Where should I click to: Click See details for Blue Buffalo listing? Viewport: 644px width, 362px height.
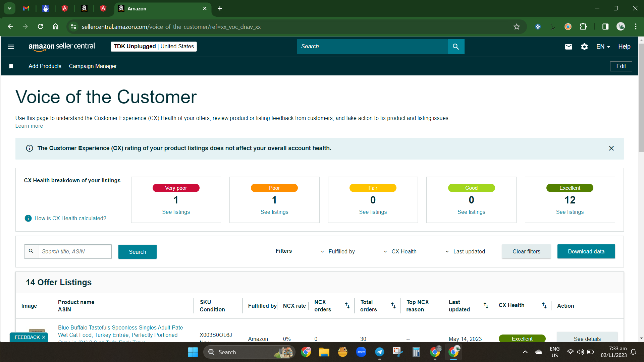tap(587, 337)
